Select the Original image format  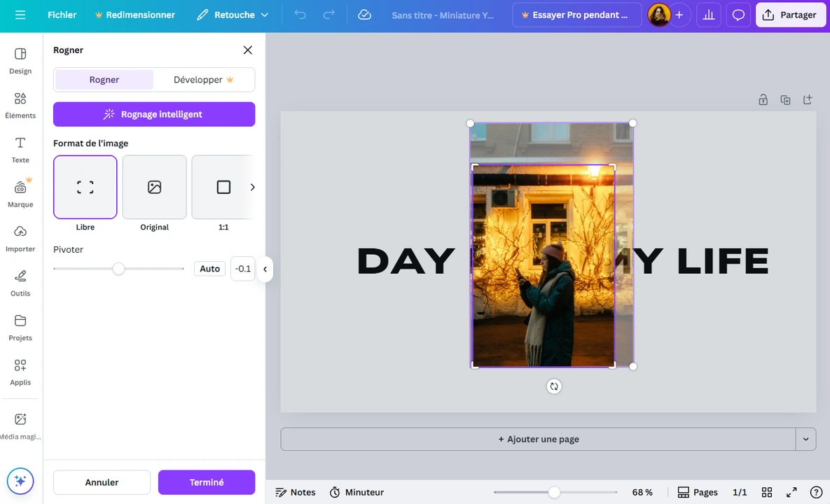point(154,187)
